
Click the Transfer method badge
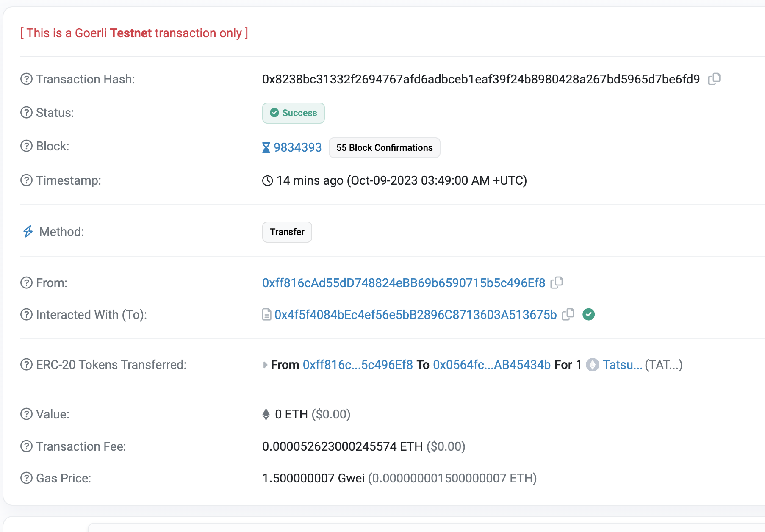click(x=287, y=232)
